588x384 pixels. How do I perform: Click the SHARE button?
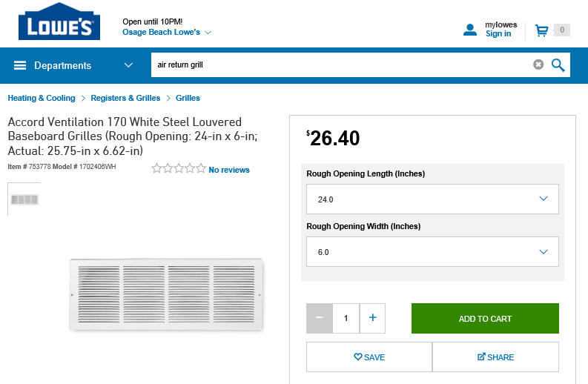click(x=495, y=357)
